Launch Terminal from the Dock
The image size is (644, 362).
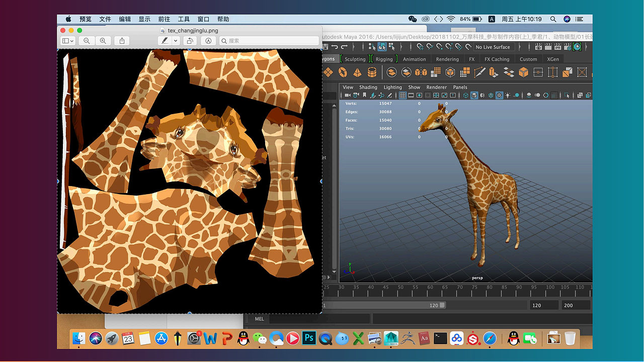point(440,338)
